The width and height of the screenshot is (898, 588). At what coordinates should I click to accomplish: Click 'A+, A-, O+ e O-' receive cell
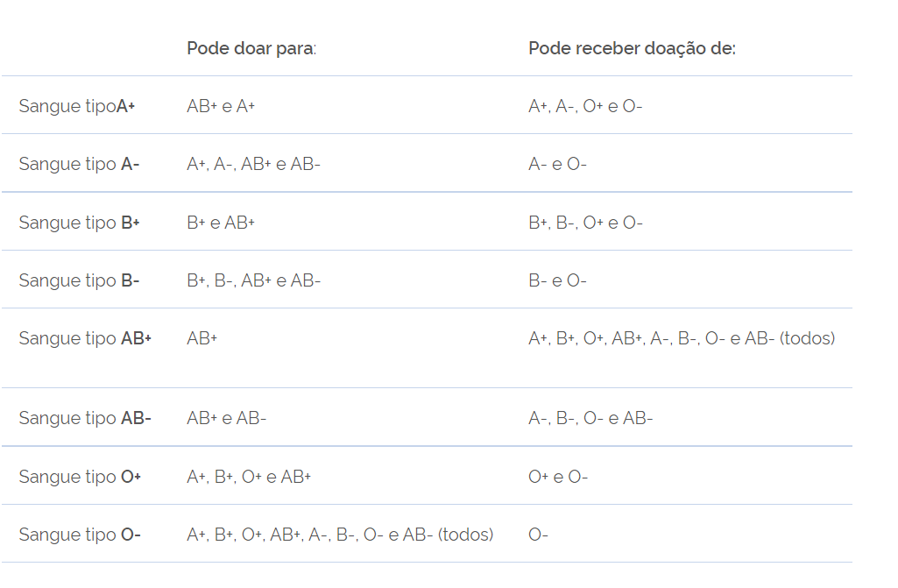click(585, 106)
